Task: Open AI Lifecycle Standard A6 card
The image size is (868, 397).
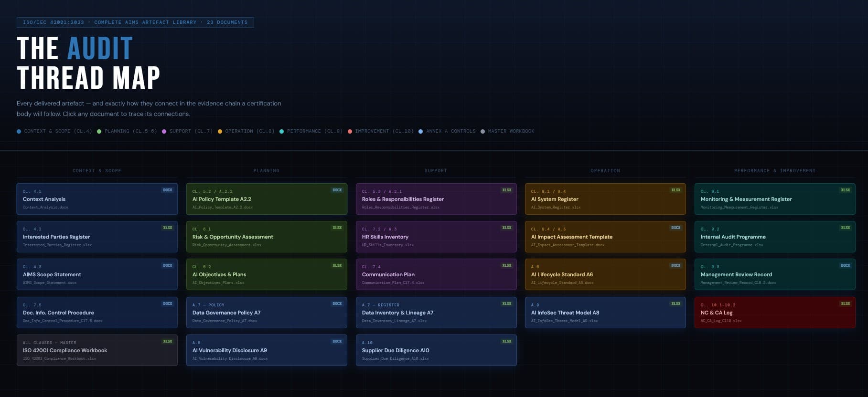Action: (605, 274)
